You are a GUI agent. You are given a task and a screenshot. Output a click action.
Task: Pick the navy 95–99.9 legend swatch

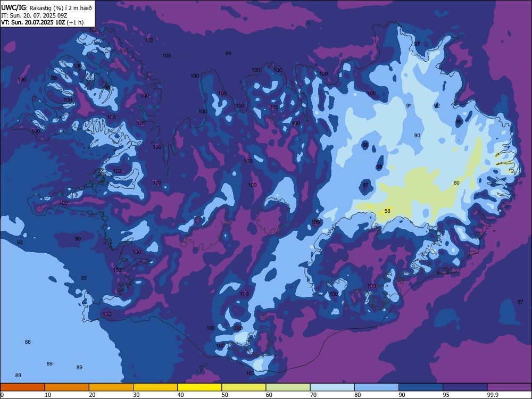(465, 387)
